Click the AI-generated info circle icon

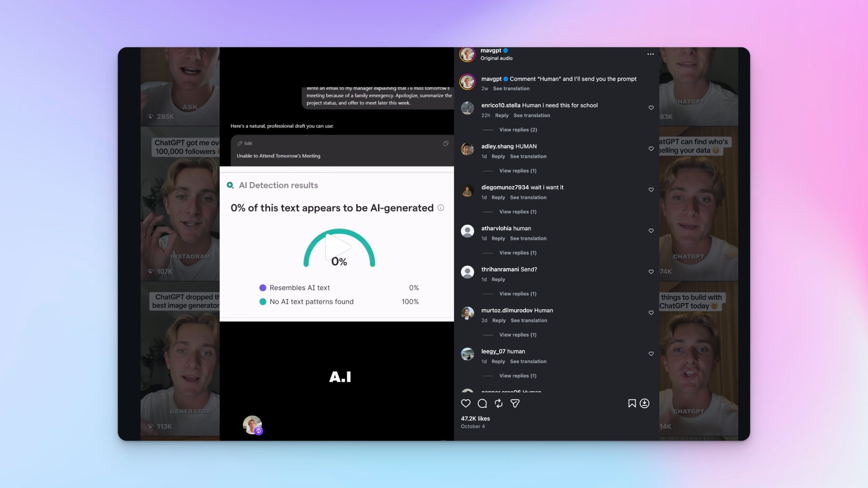click(x=441, y=208)
